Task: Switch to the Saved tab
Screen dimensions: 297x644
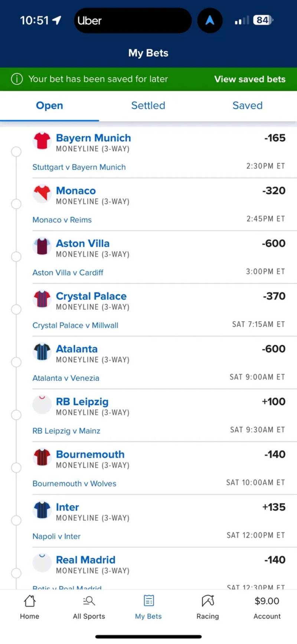Action: [247, 105]
